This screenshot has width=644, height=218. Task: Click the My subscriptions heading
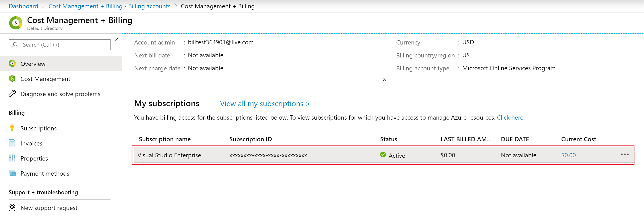coord(167,103)
